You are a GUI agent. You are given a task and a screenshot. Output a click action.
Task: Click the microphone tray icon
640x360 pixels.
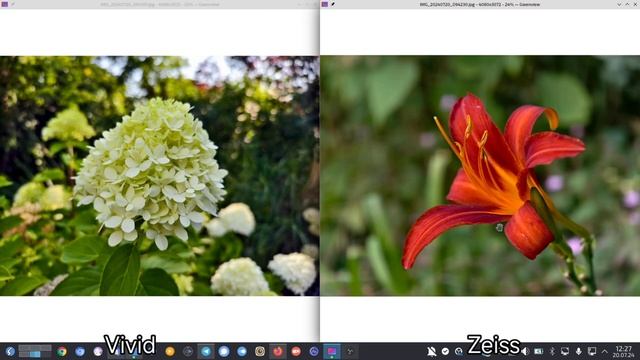point(578,351)
